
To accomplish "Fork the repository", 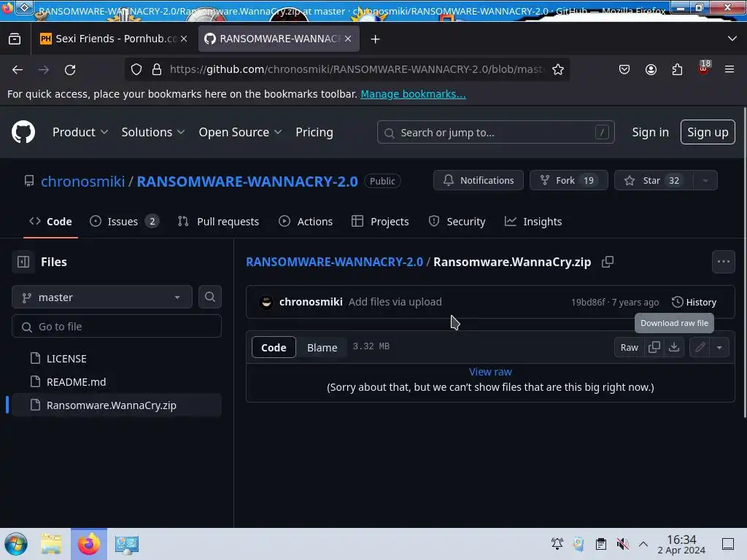I will pos(569,181).
